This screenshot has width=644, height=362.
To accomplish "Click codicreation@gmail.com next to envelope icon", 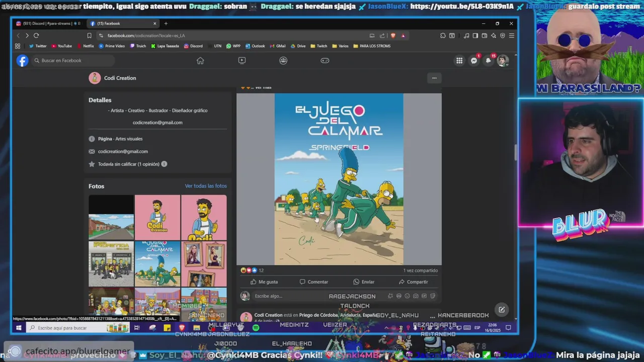I will click(123, 151).
